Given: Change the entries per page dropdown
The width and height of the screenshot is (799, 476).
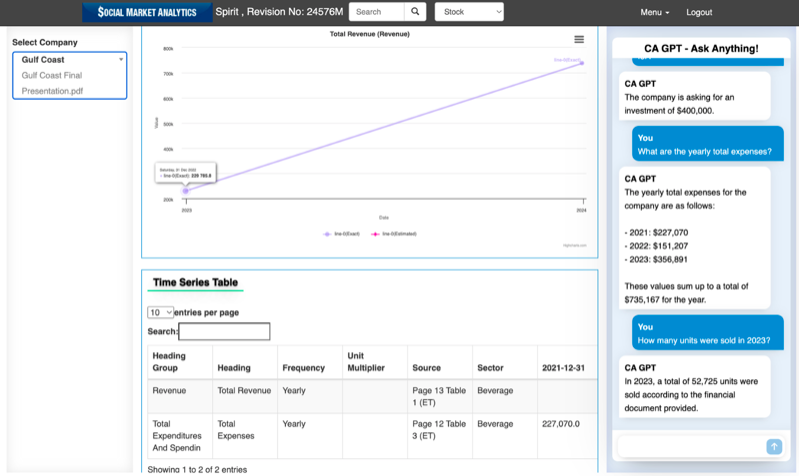Looking at the screenshot, I should (x=160, y=313).
